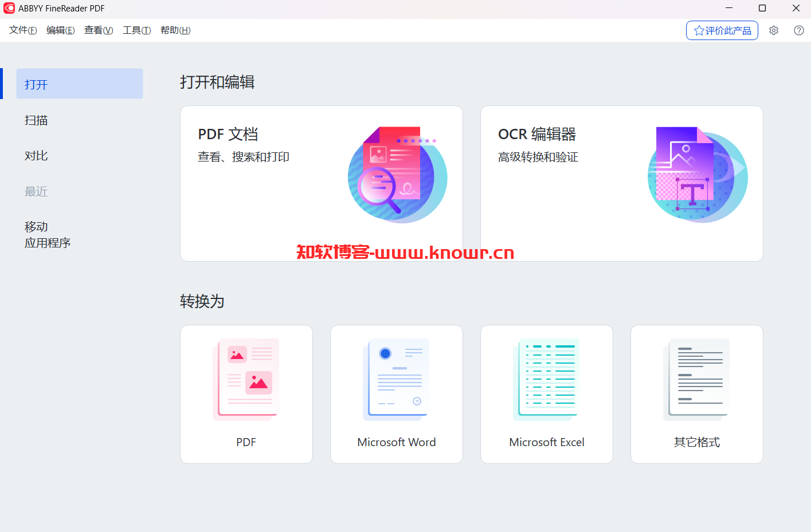
Task: Choose the 其它格式 conversion label
Action: 697,442
